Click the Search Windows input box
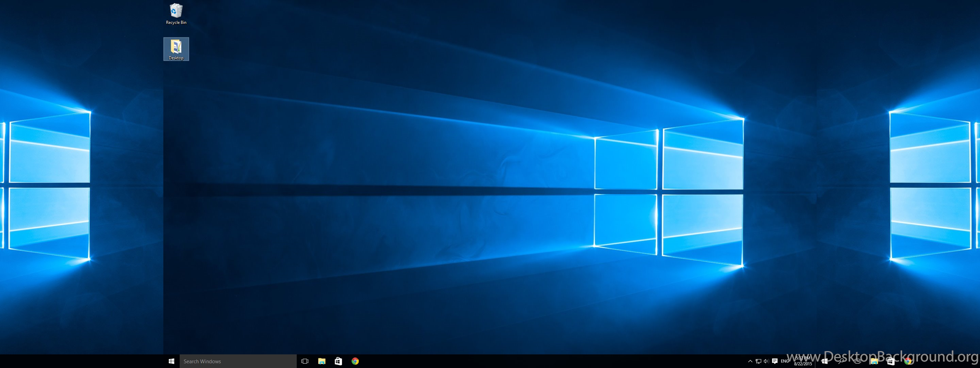This screenshot has height=368, width=980. (x=238, y=361)
